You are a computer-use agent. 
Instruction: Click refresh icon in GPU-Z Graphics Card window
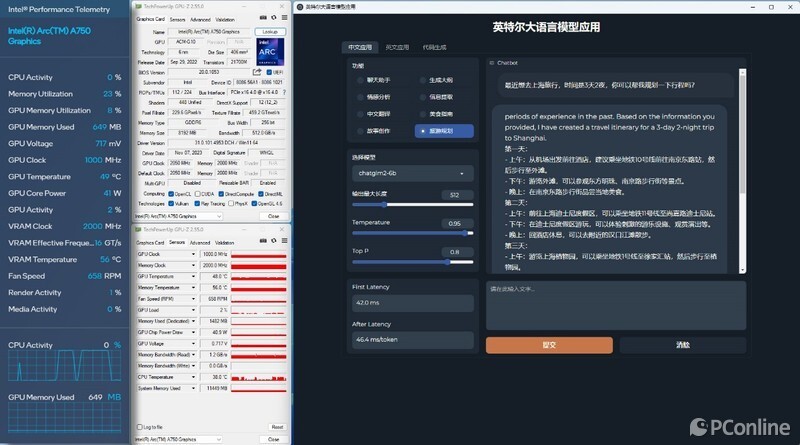[273, 18]
